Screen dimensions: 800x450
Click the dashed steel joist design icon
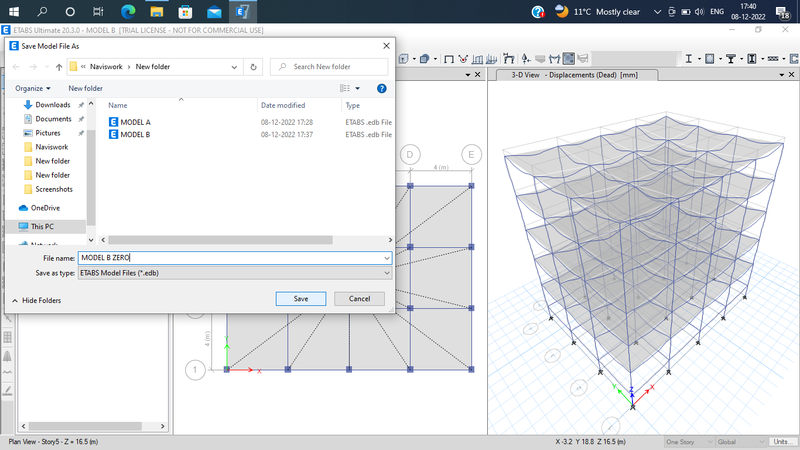[x=773, y=59]
